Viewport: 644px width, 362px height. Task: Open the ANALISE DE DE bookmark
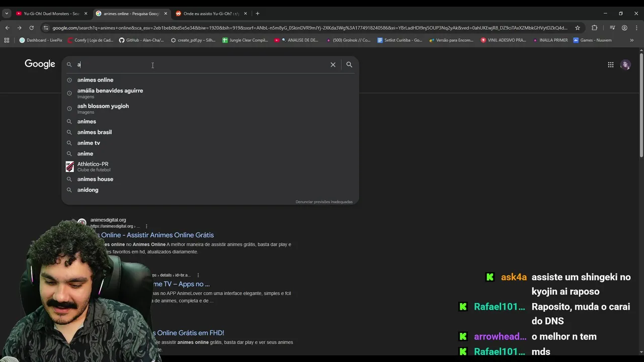coord(296,40)
